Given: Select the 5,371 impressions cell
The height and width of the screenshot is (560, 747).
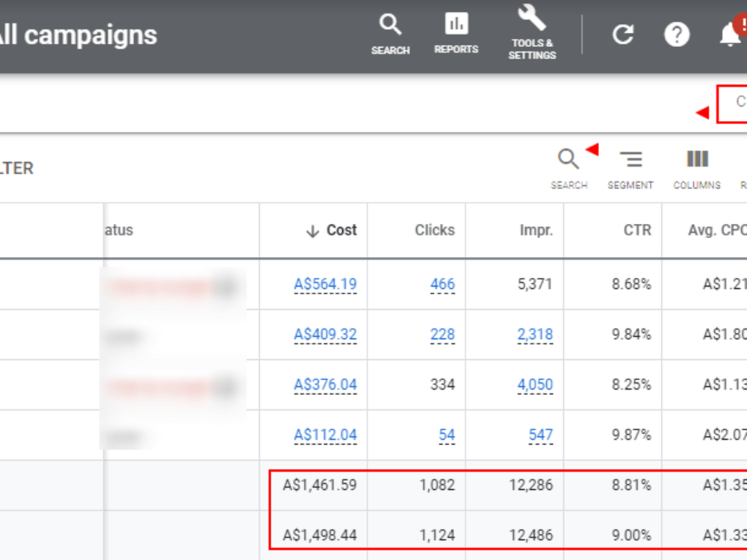Looking at the screenshot, I should tap(535, 284).
